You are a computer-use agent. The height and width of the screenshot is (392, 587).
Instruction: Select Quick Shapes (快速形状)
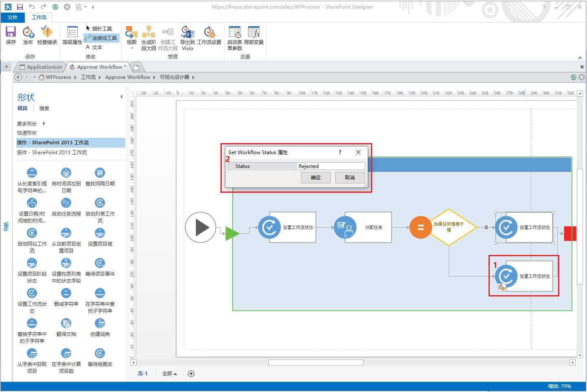27,133
